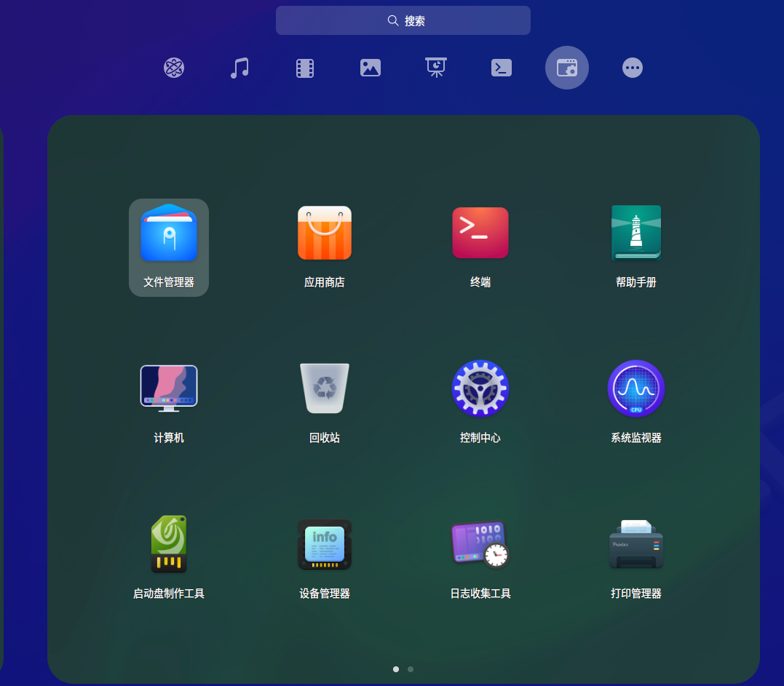784x686 pixels.
Task: Switch to the Video film-strip category
Action: point(305,68)
